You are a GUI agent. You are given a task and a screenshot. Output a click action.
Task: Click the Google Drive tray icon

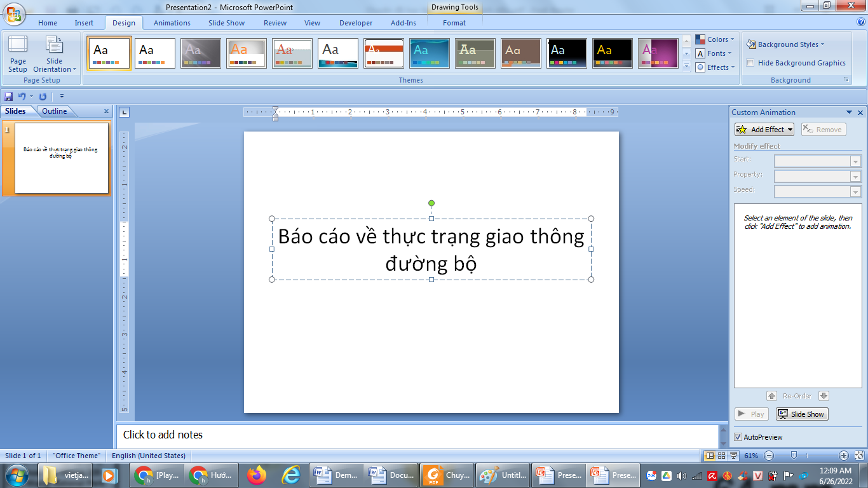tap(667, 475)
